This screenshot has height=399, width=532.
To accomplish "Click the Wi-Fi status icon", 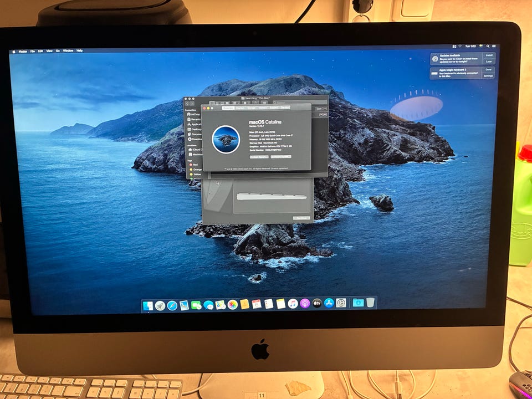I will [461, 46].
